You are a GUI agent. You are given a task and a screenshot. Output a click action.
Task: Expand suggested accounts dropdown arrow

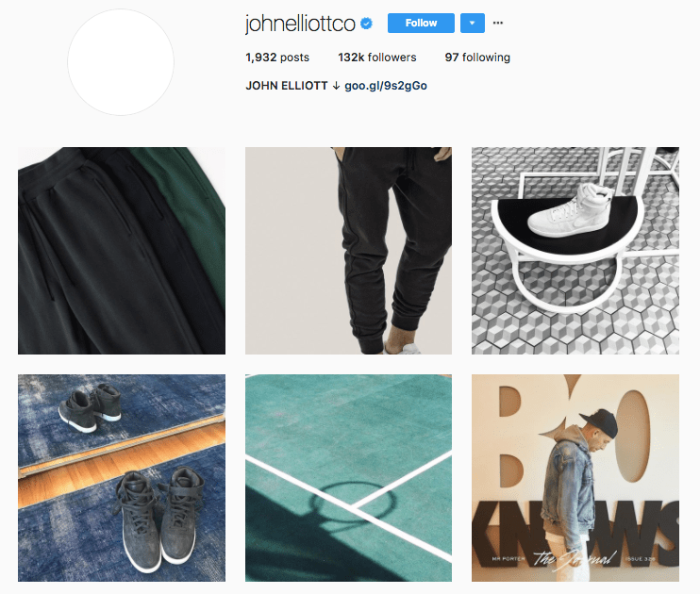(x=473, y=23)
